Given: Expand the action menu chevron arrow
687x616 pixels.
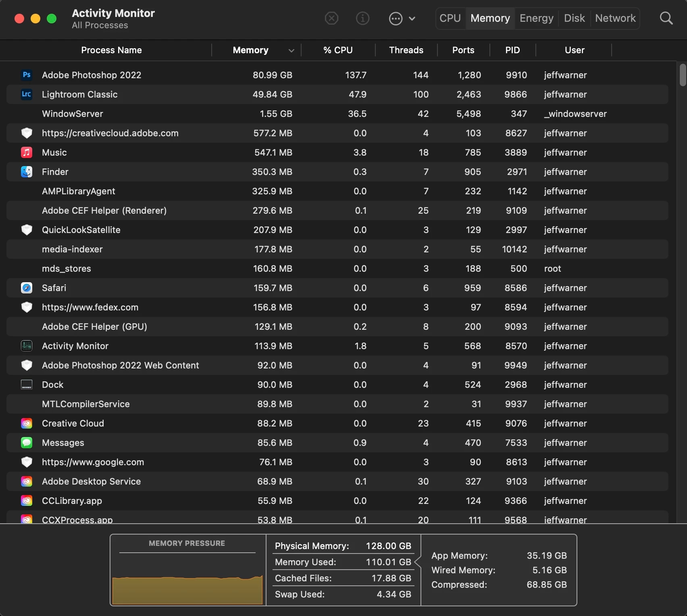Looking at the screenshot, I should coord(412,18).
